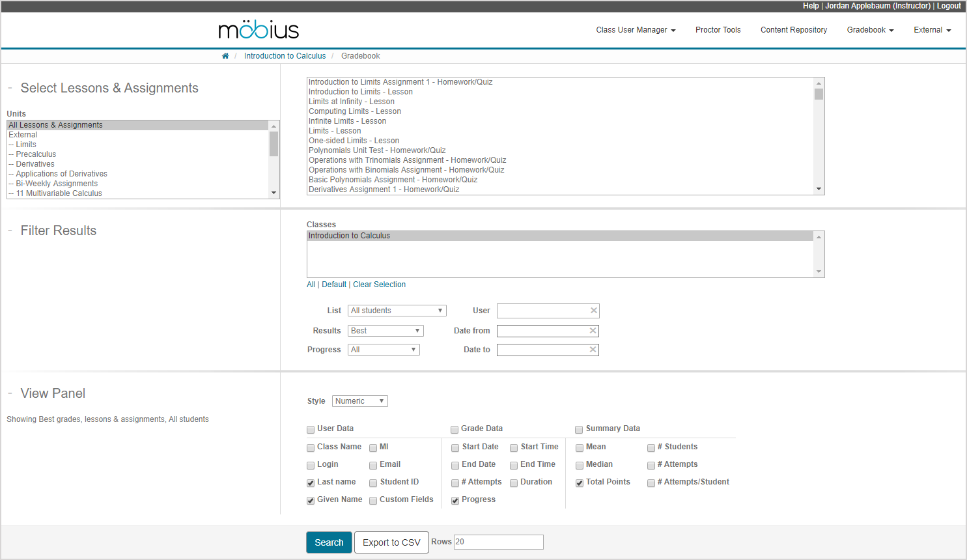The width and height of the screenshot is (967, 560).
Task: Clear the Date to field X icon
Action: tap(593, 350)
